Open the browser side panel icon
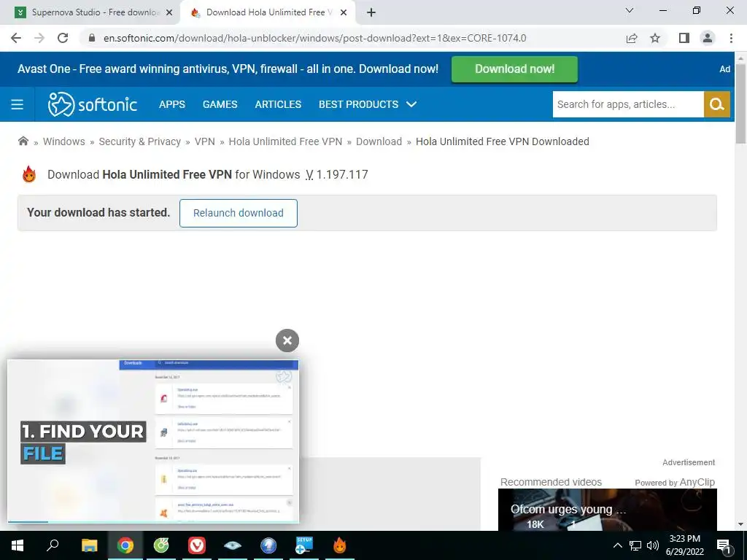 pyautogui.click(x=684, y=38)
